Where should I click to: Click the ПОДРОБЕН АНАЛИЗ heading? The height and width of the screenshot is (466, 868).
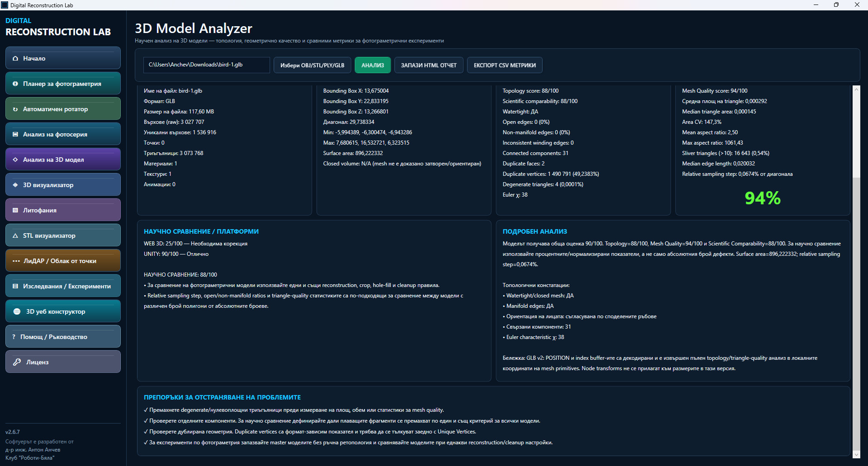point(535,231)
